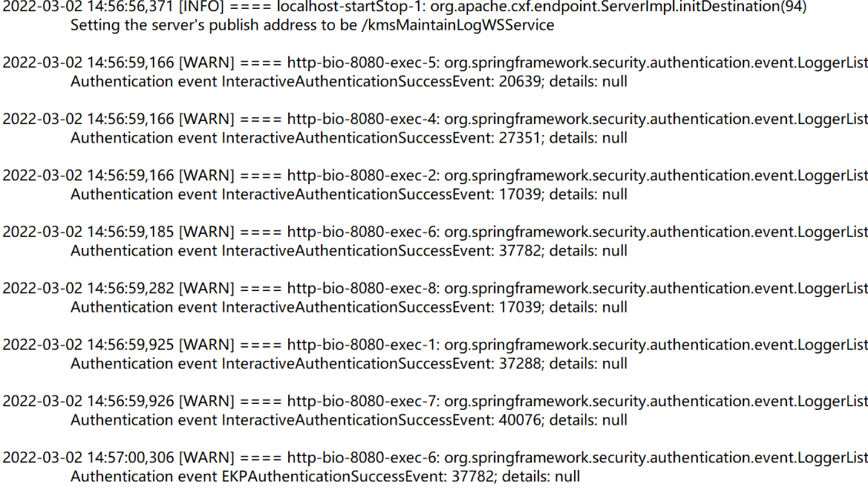Click the event ID 40076

pos(520,420)
